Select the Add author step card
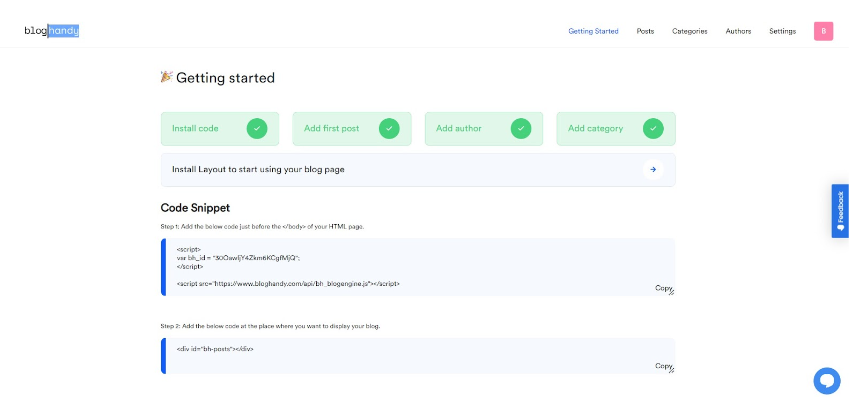 tap(484, 129)
